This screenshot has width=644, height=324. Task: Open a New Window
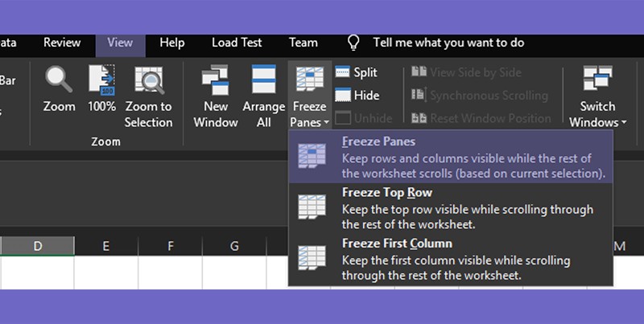(216, 96)
